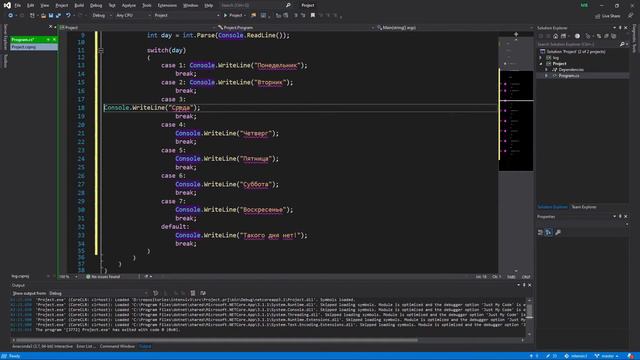
Task: Open the Project.Program class navigation dropdown
Action: (x=296, y=28)
